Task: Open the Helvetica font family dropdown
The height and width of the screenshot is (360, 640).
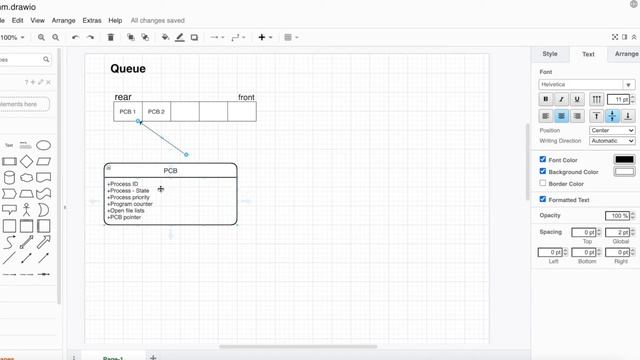Action: tap(587, 84)
